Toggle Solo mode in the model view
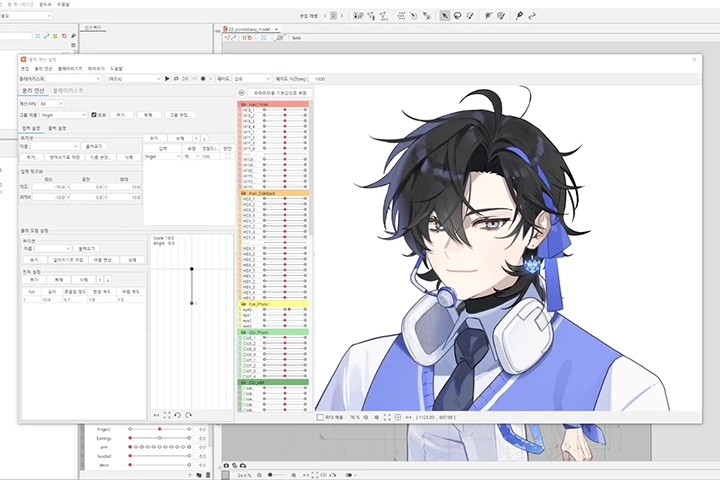The height and width of the screenshot is (480, 720). coord(296,38)
